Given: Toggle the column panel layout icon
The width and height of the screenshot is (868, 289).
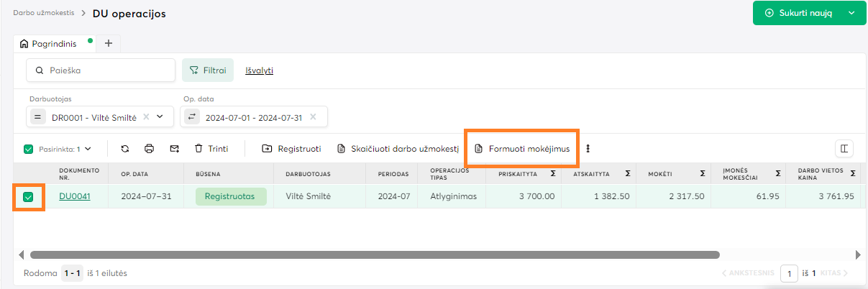Looking at the screenshot, I should point(844,149).
